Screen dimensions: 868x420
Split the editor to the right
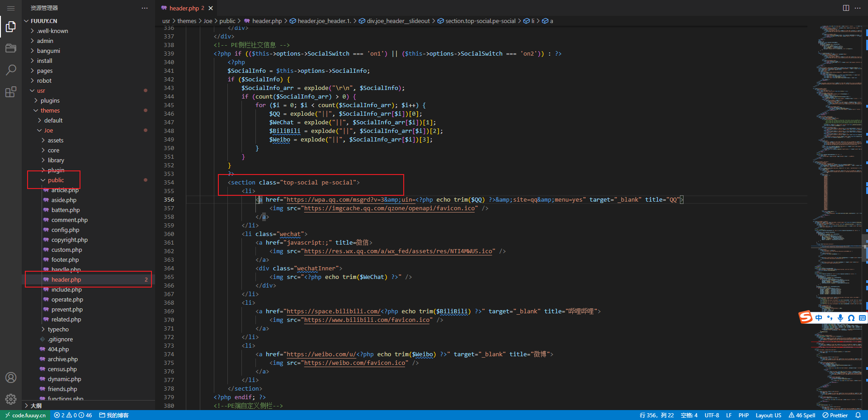pyautogui.click(x=846, y=8)
